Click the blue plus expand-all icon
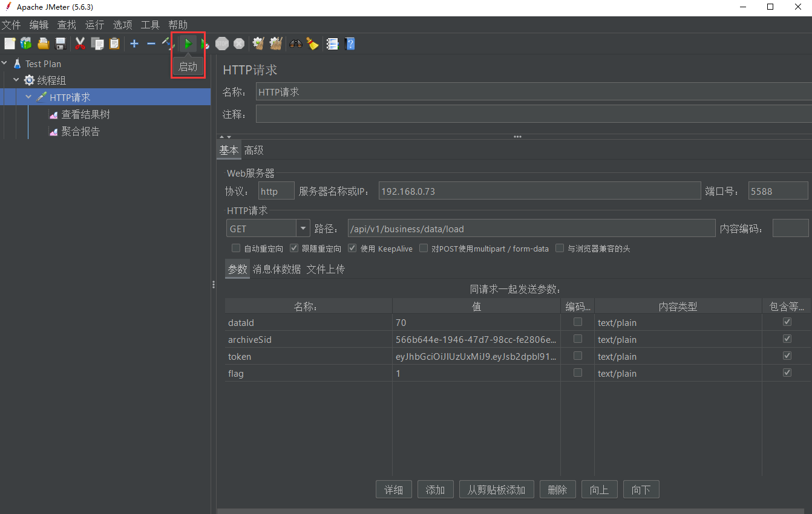Image resolution: width=812 pixels, height=514 pixels. 134,44
